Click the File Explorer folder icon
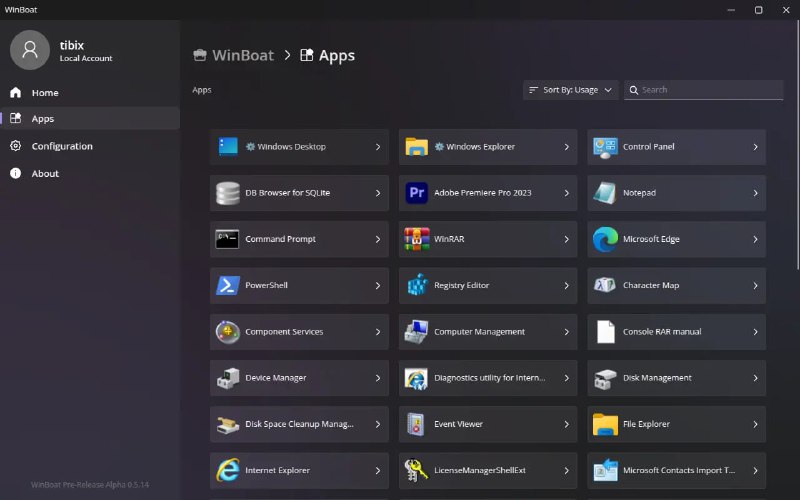 click(605, 424)
